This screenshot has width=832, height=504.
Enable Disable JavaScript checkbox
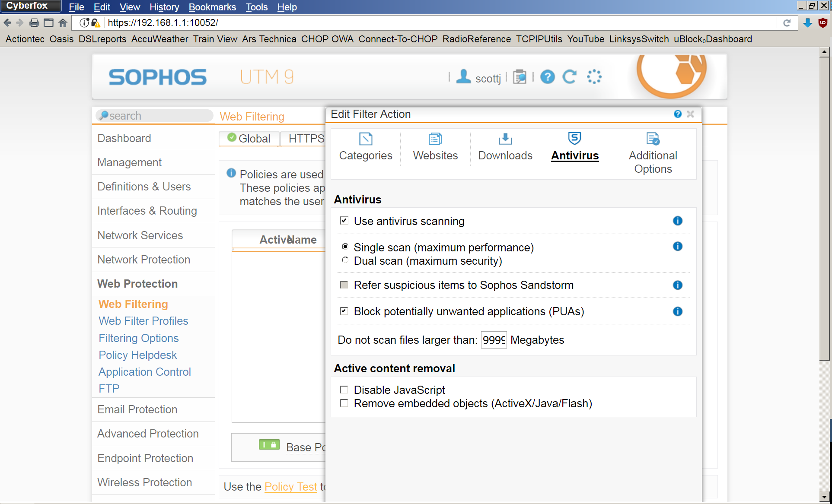click(x=344, y=390)
